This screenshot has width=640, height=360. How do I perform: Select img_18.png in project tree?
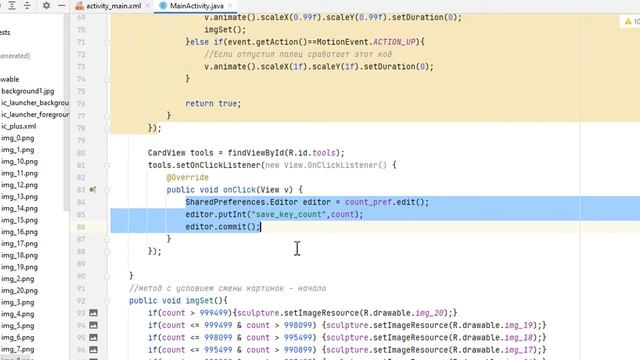20,256
